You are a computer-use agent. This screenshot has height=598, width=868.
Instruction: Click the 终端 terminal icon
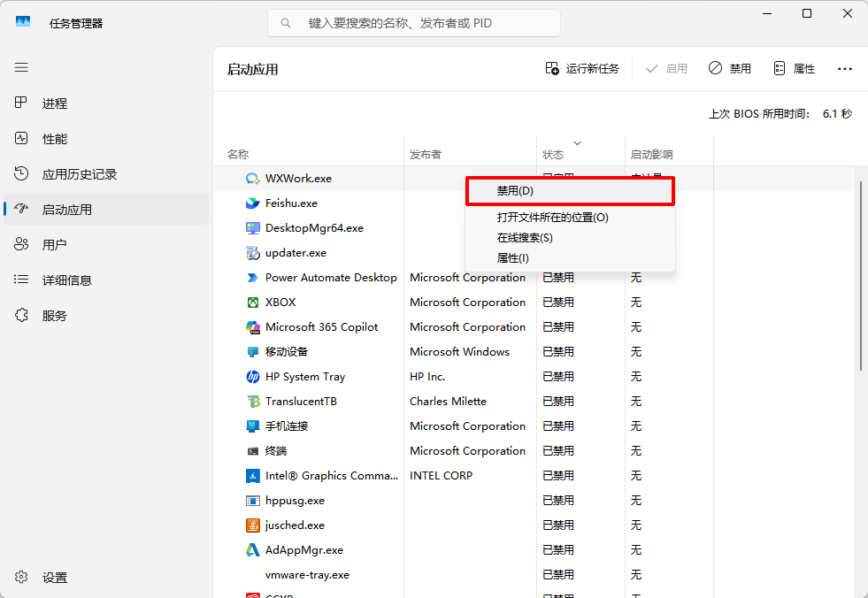(x=252, y=451)
